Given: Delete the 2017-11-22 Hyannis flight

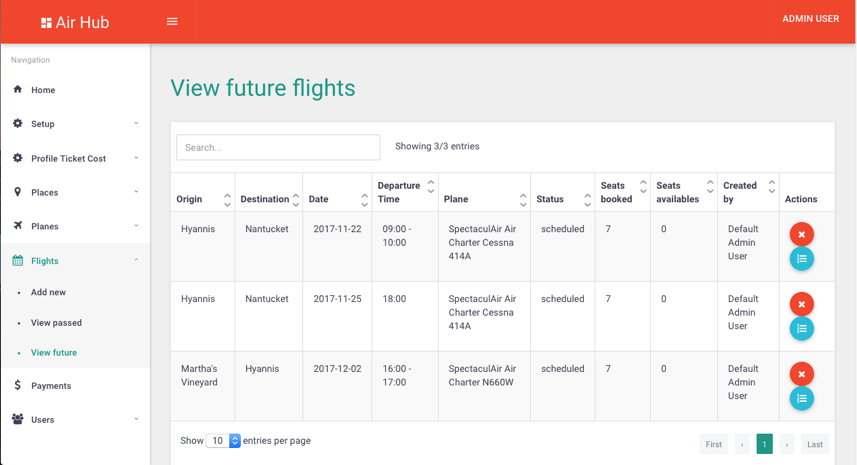Looking at the screenshot, I should point(801,234).
